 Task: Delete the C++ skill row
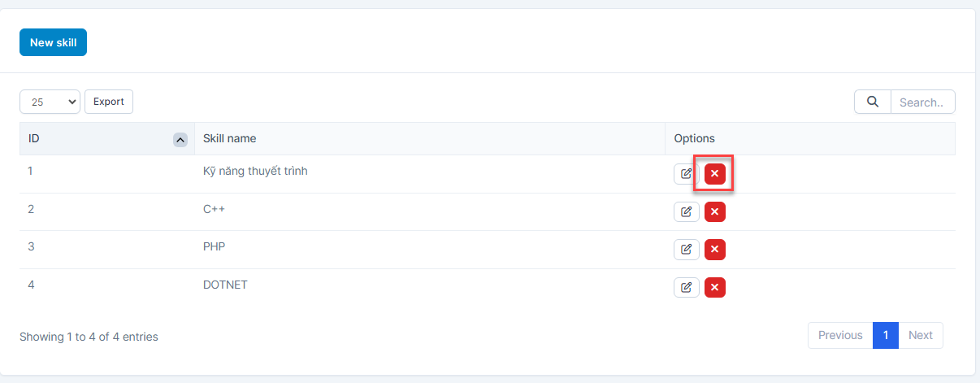pos(714,211)
